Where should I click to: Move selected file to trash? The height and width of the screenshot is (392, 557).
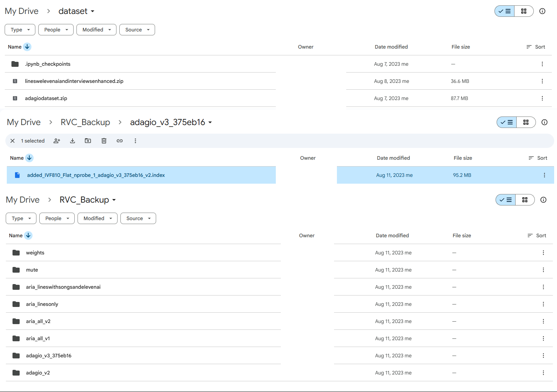(x=104, y=141)
